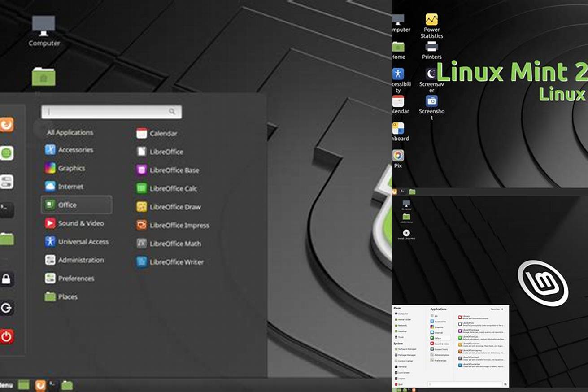Open Home Folder under Places in light menu

(x=403, y=319)
